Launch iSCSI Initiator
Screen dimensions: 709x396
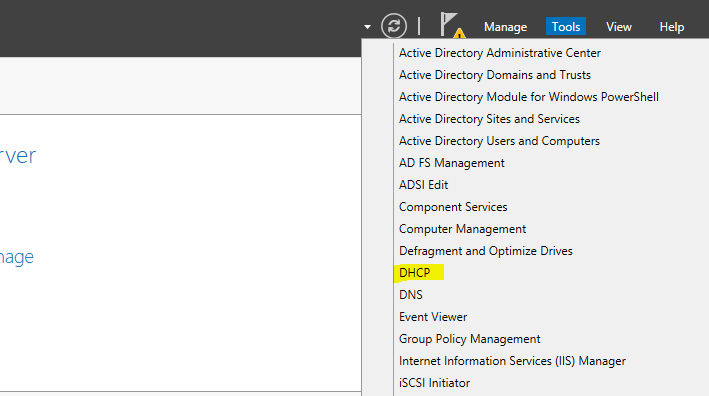[434, 383]
